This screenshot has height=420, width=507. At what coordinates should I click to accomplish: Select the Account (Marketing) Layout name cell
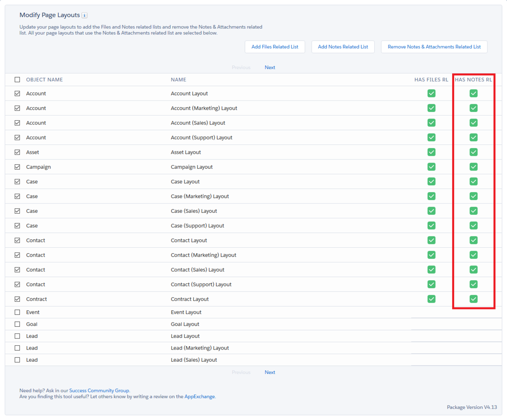coord(204,108)
